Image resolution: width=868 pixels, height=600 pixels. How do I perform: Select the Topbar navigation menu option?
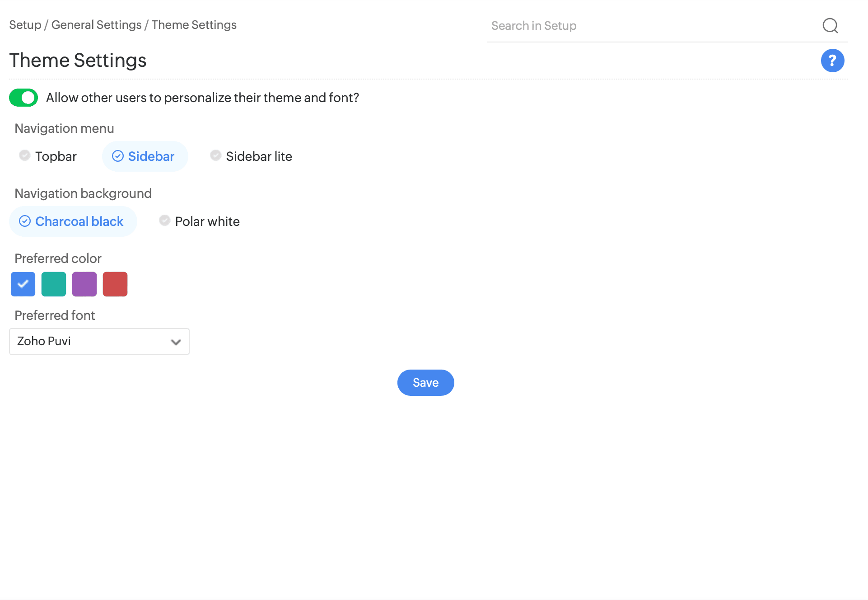48,156
